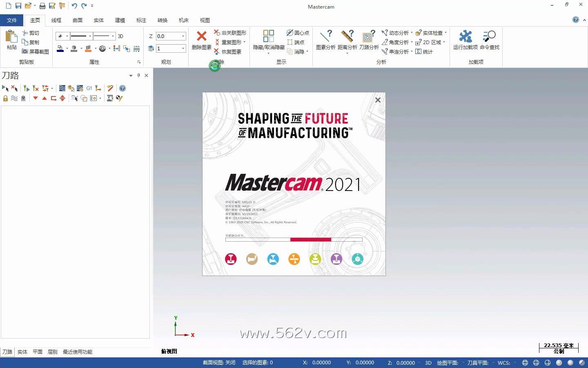588x368 pixels.
Task: Click run add-in puzzle icon
Action: coord(465,40)
